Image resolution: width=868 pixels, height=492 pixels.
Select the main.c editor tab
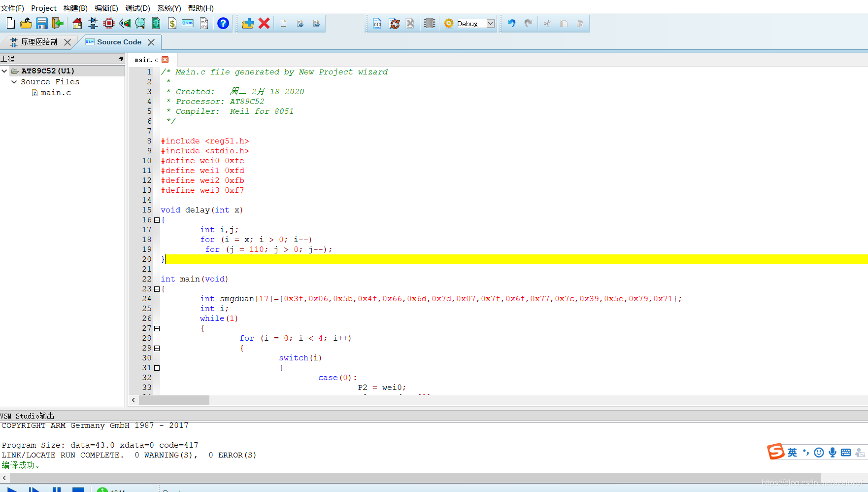point(146,60)
